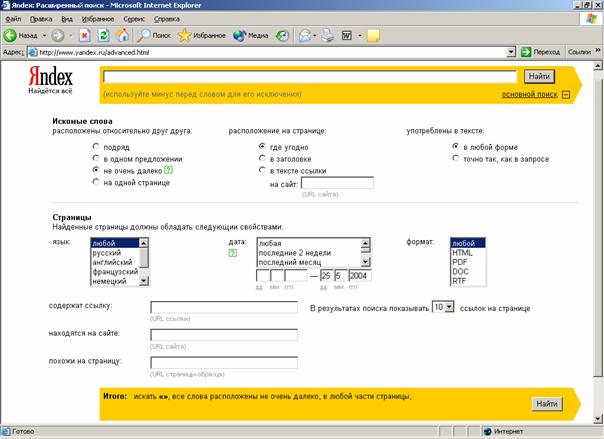Open the Media (Медиа) toolbar button
The width and height of the screenshot is (604, 439).
click(x=250, y=35)
